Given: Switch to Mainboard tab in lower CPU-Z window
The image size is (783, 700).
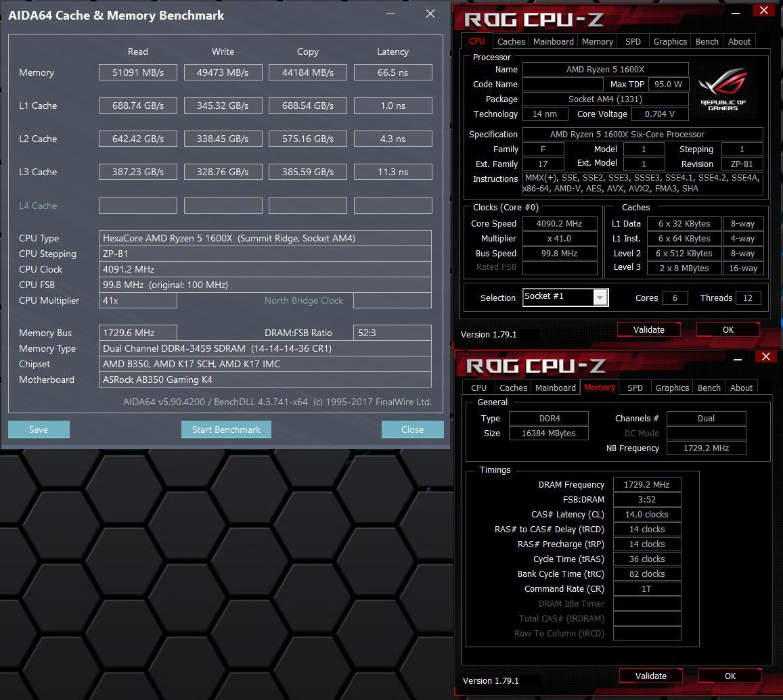Looking at the screenshot, I should coord(556,388).
